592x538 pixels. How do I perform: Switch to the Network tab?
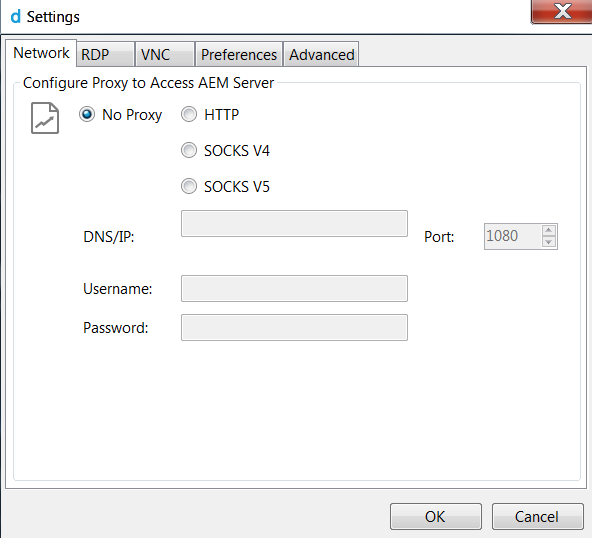pos(41,53)
